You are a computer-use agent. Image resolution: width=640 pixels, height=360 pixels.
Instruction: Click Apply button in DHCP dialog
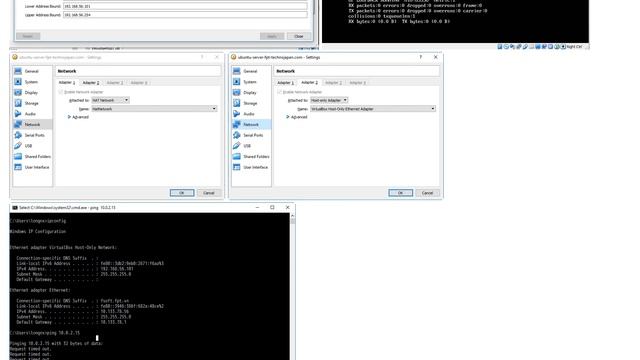[x=272, y=36]
